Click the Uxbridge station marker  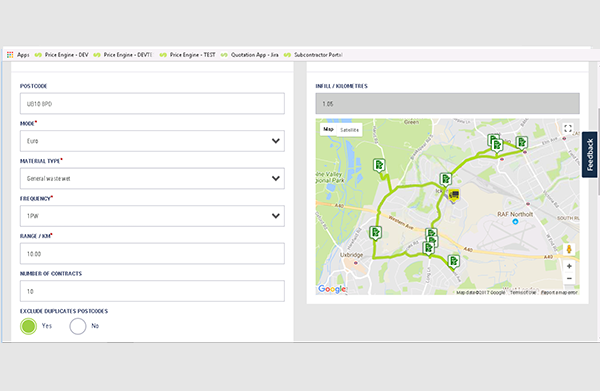coord(356,263)
